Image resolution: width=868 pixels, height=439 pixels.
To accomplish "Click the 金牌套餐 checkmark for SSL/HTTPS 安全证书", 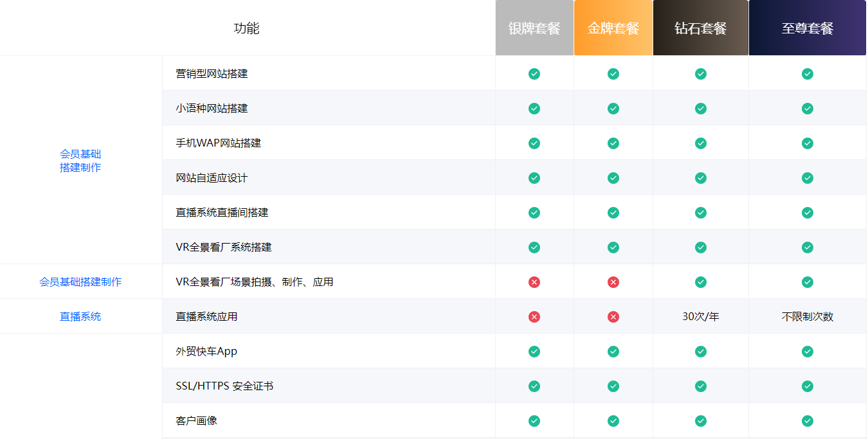I will pos(613,386).
